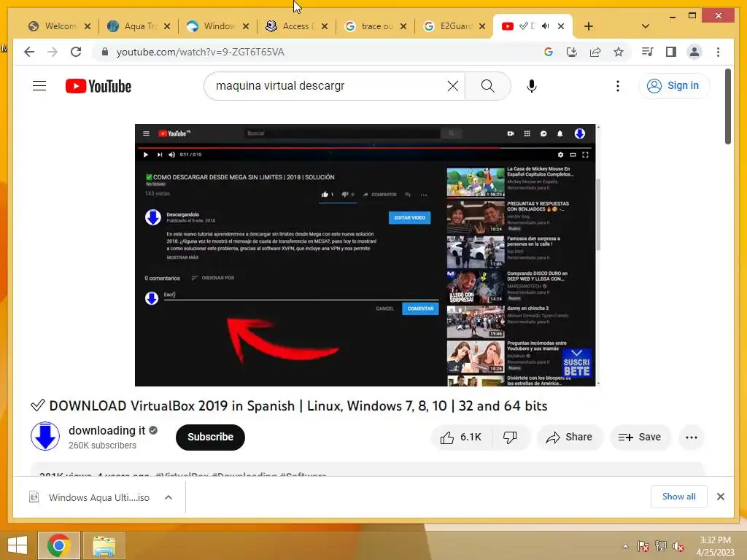Open the media controls icon in toolbar
This screenshot has height=560, width=747.
click(648, 52)
